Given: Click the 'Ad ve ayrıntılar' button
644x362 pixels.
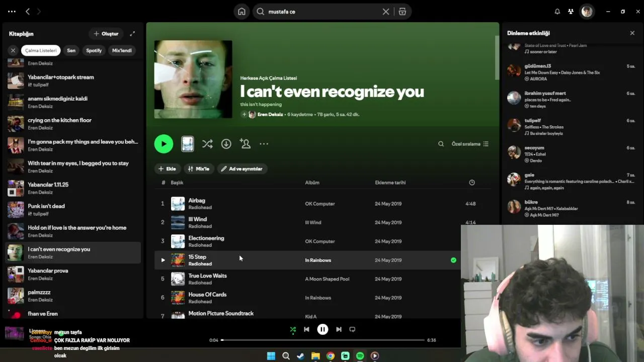Looking at the screenshot, I should pyautogui.click(x=242, y=169).
